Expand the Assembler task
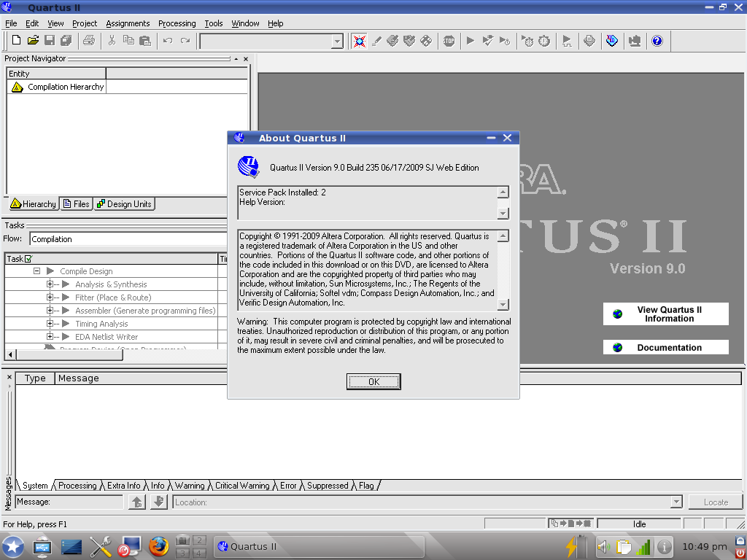The height and width of the screenshot is (560, 747). coord(50,311)
